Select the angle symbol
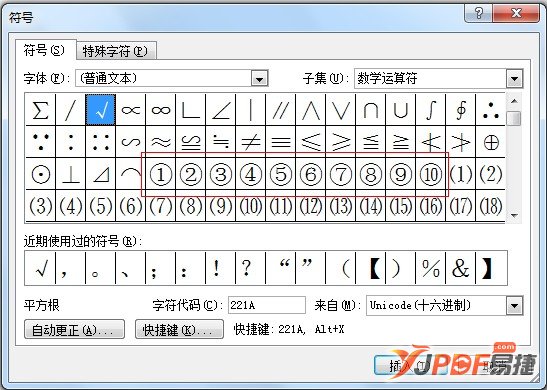 point(220,110)
